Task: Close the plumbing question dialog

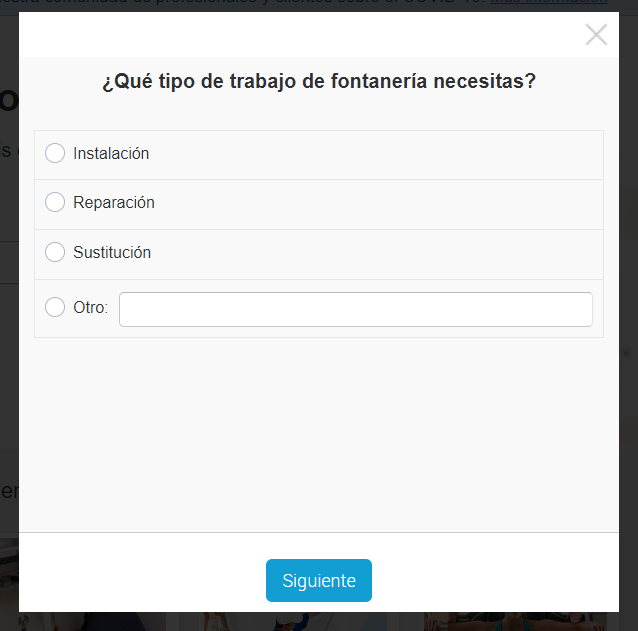Action: click(596, 35)
